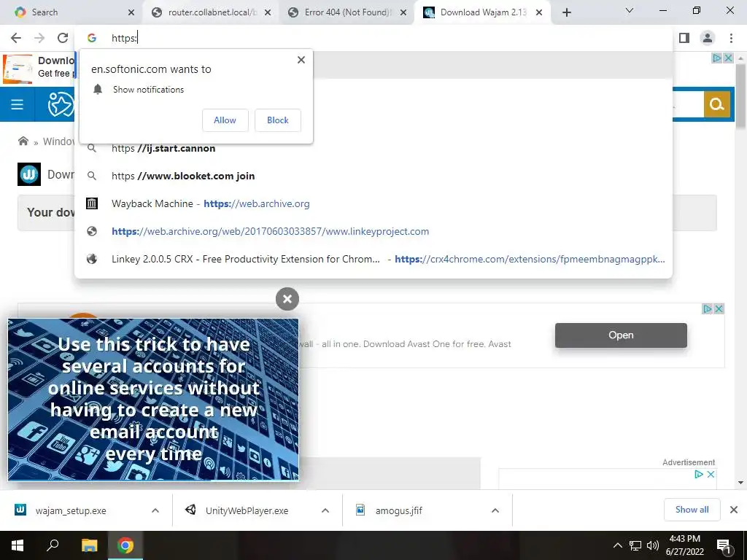Reload the current page
The width and height of the screenshot is (747, 560).
coord(63,38)
